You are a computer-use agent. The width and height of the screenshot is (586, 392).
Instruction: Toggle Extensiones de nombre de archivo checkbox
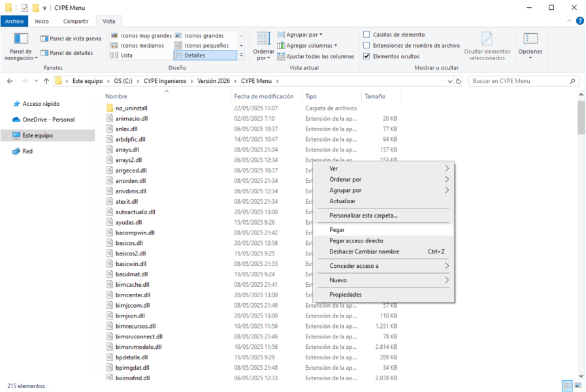[x=367, y=46]
